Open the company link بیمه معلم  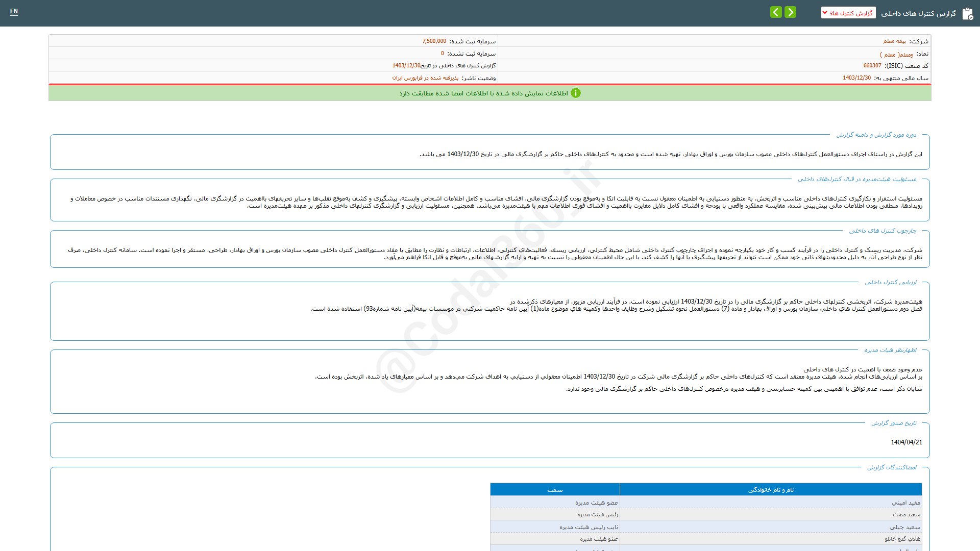coord(895,41)
